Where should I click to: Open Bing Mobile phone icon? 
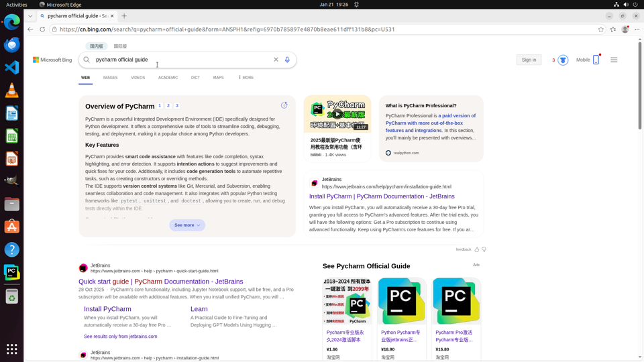pyautogui.click(x=596, y=60)
